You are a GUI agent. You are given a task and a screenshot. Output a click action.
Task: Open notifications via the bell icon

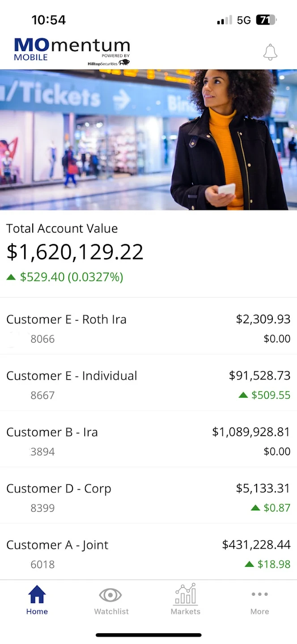click(x=270, y=52)
